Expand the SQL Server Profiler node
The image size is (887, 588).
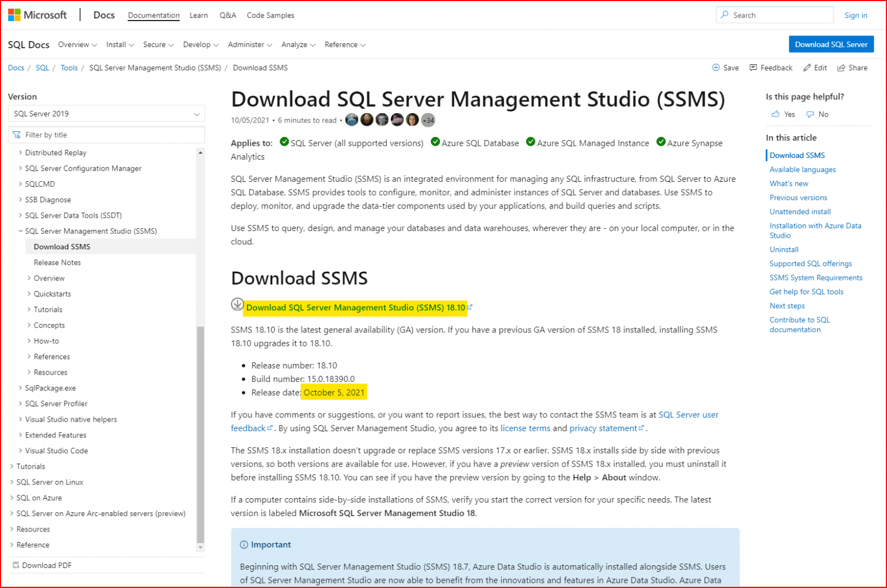pyautogui.click(x=21, y=403)
